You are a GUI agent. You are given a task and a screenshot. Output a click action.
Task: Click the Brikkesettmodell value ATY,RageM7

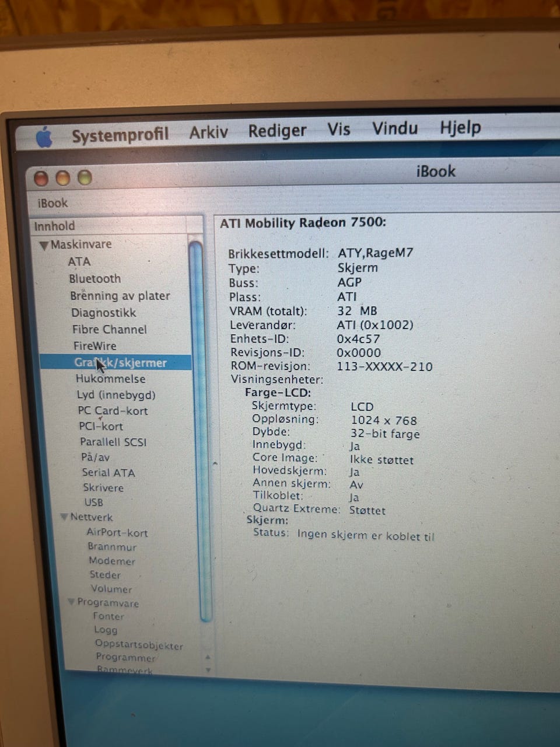375,253
